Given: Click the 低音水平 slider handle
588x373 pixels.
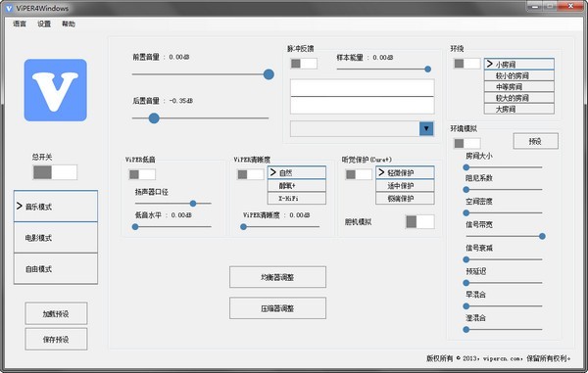Looking at the screenshot, I should point(135,226).
